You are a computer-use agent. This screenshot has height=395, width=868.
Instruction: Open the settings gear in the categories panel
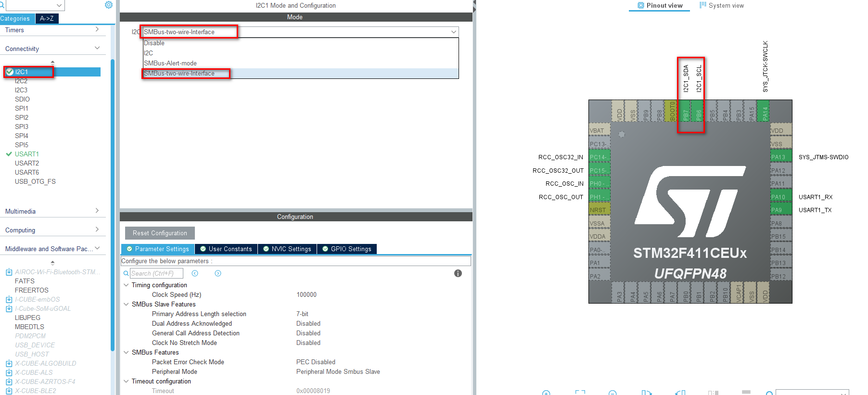pyautogui.click(x=109, y=5)
